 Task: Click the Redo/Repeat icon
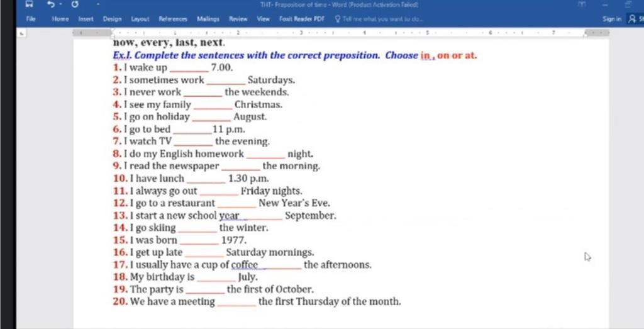(x=75, y=4)
